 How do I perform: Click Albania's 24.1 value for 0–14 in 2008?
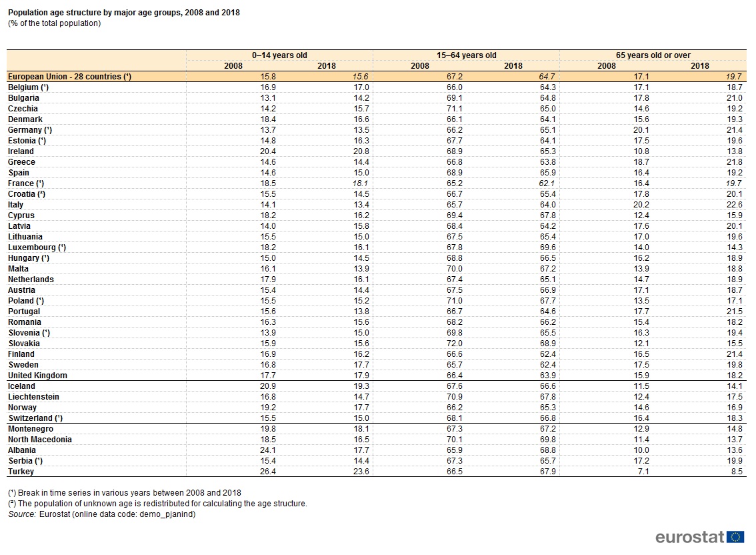[x=267, y=450]
